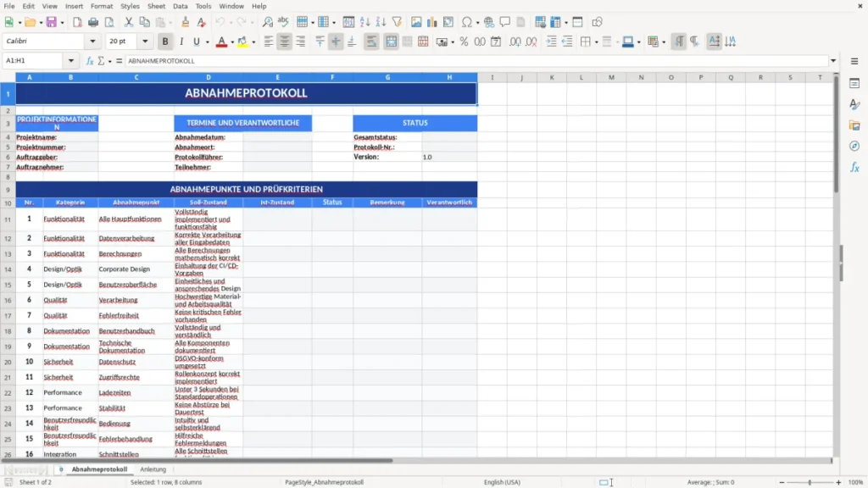Open the Data menu

[180, 6]
